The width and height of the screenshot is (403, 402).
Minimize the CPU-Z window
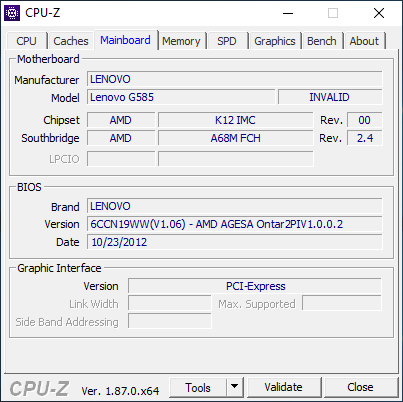(288, 13)
